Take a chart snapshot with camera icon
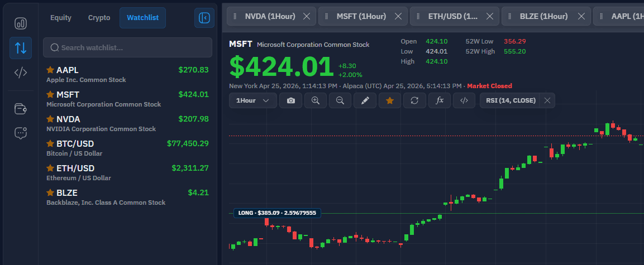 291,100
